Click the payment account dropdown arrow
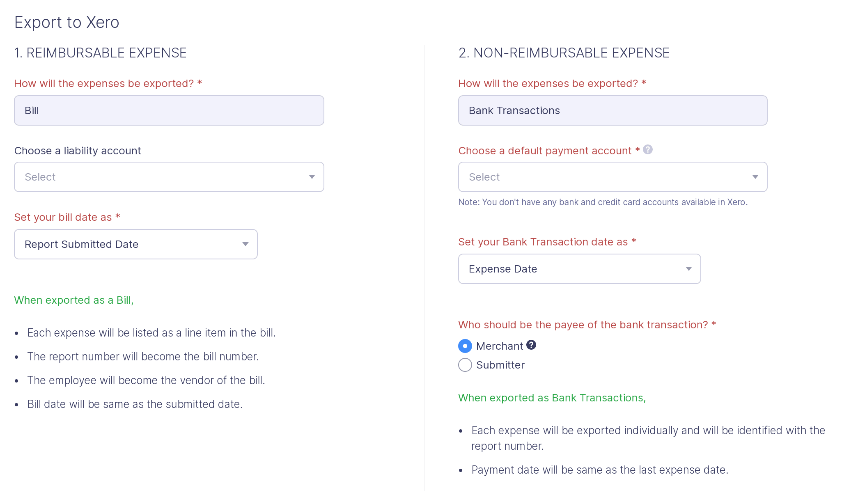 pyautogui.click(x=755, y=176)
